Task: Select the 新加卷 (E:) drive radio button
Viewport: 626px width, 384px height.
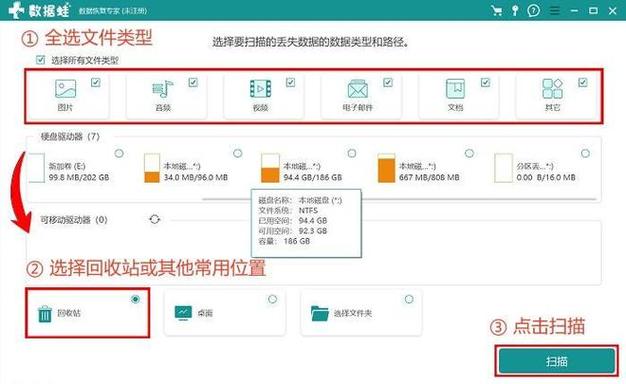Action: (119, 153)
